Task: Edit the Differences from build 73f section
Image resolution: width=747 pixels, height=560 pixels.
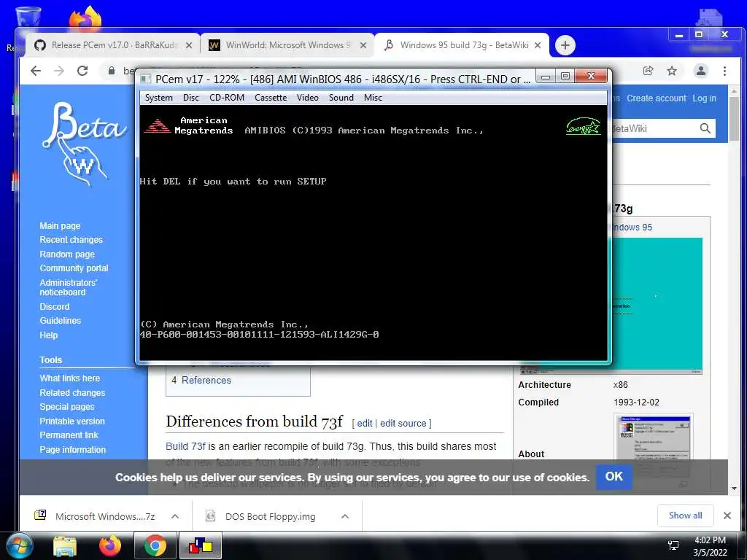Action: (x=365, y=424)
